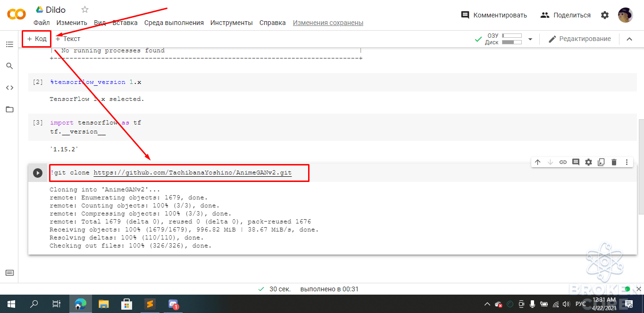Open the Файл menu
The height and width of the screenshot is (313, 644).
point(42,23)
